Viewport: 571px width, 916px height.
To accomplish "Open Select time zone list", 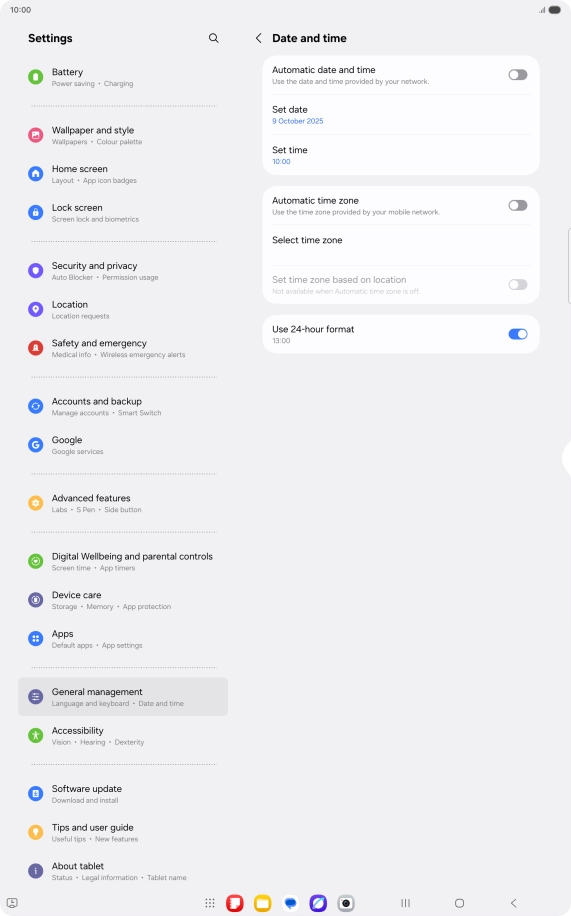I will [401, 245].
